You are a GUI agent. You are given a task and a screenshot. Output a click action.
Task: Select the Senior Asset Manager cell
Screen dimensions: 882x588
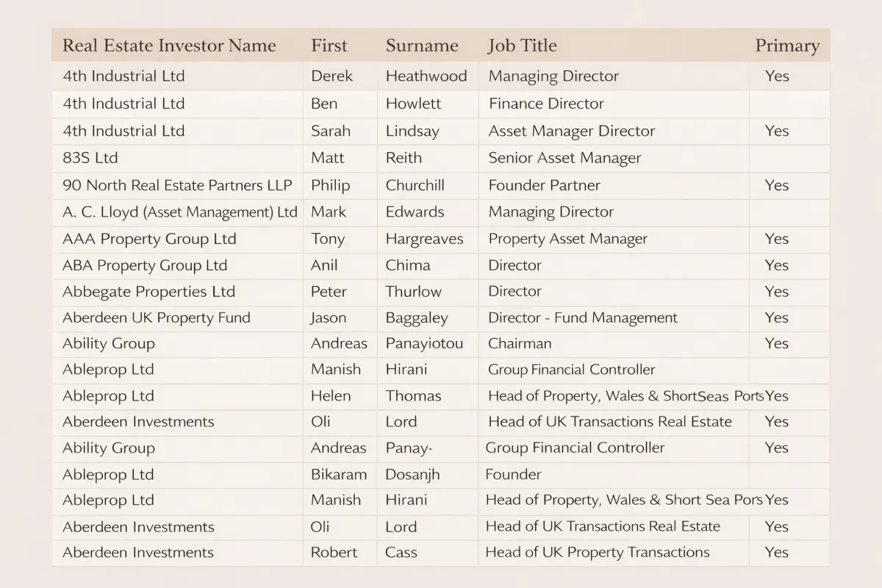pyautogui.click(x=564, y=158)
